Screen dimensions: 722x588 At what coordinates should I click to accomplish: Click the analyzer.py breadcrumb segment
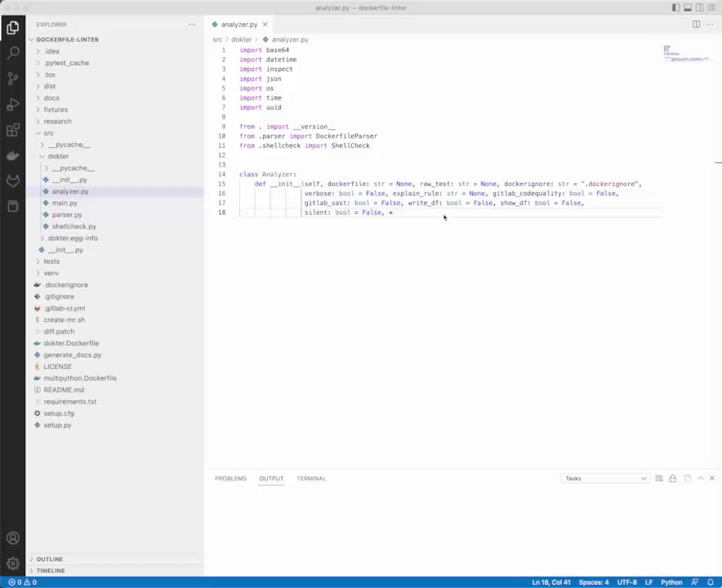coord(290,39)
